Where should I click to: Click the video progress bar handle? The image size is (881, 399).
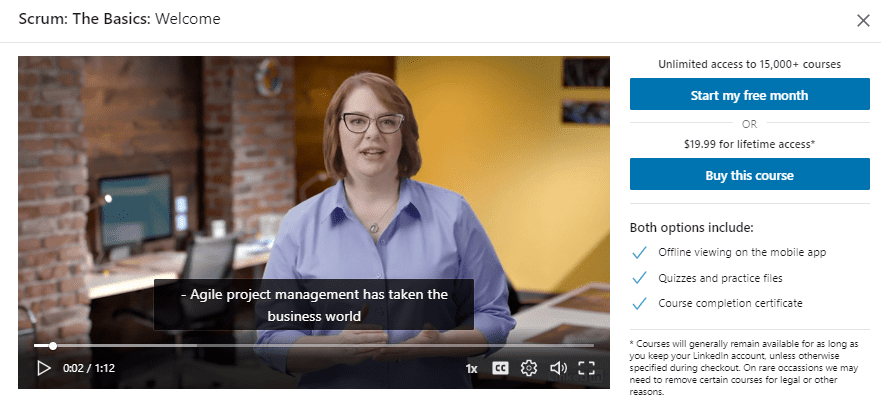pos(53,346)
